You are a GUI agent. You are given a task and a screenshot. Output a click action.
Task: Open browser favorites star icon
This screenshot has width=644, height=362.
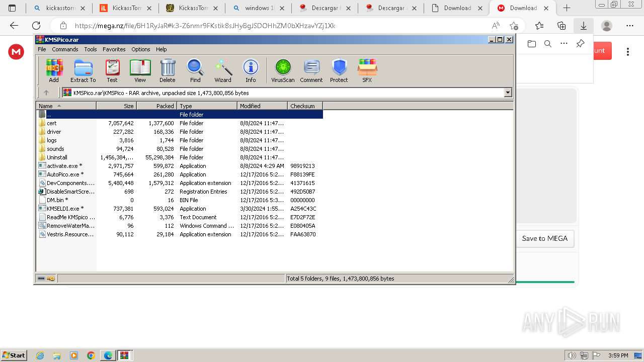pyautogui.click(x=539, y=26)
